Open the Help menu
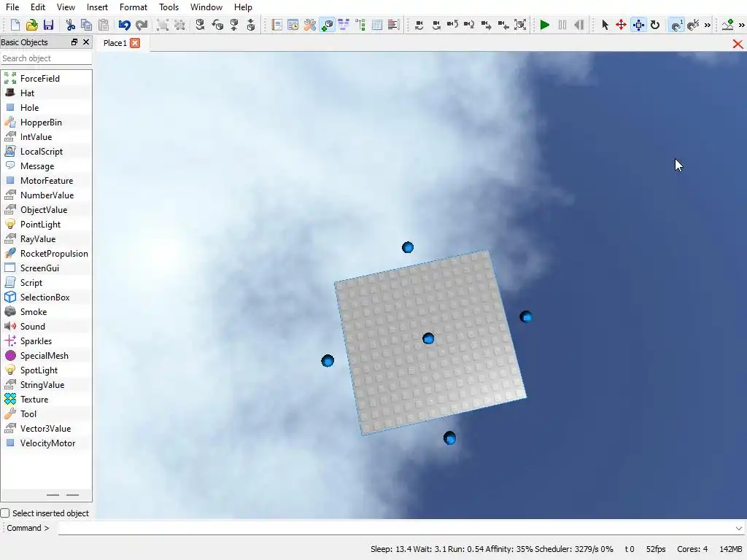747x560 pixels. [243, 7]
